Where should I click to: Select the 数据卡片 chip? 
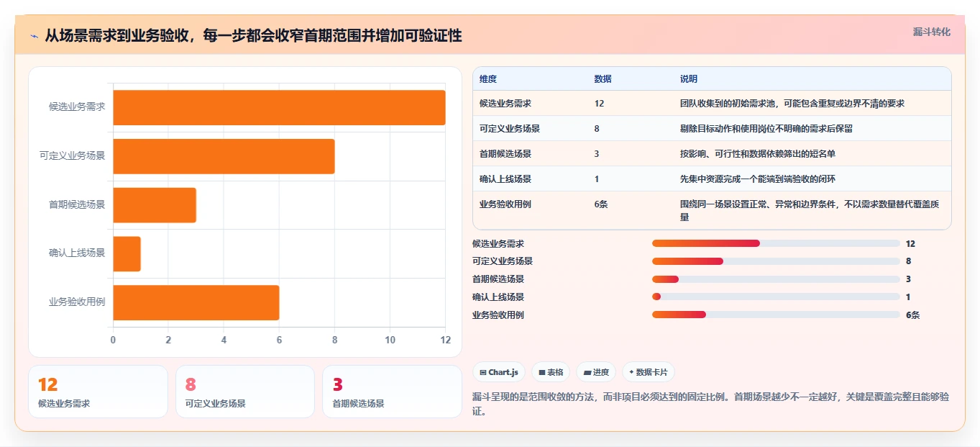[649, 372]
